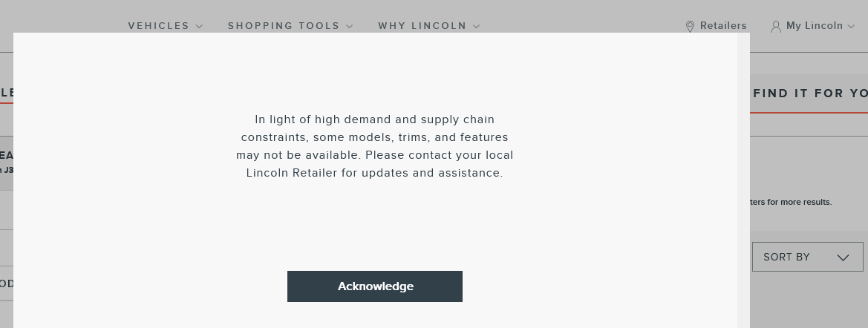Screen dimensions: 868x328
Task: Click the Sort By down arrow icon
Action: pos(843,258)
